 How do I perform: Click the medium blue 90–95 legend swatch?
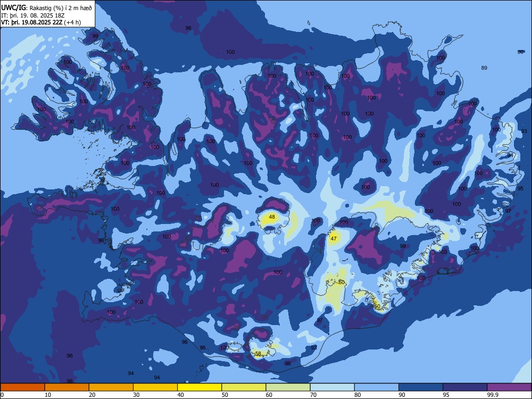tap(421, 387)
